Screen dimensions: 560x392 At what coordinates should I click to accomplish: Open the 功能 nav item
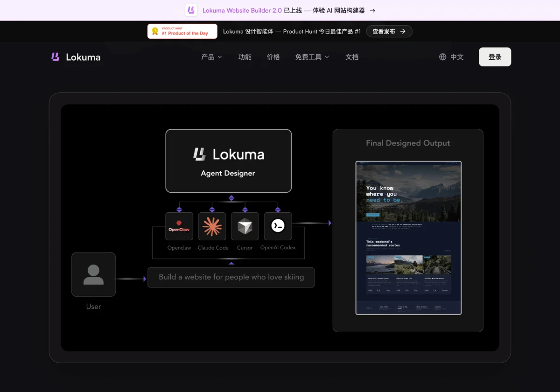pyautogui.click(x=245, y=57)
